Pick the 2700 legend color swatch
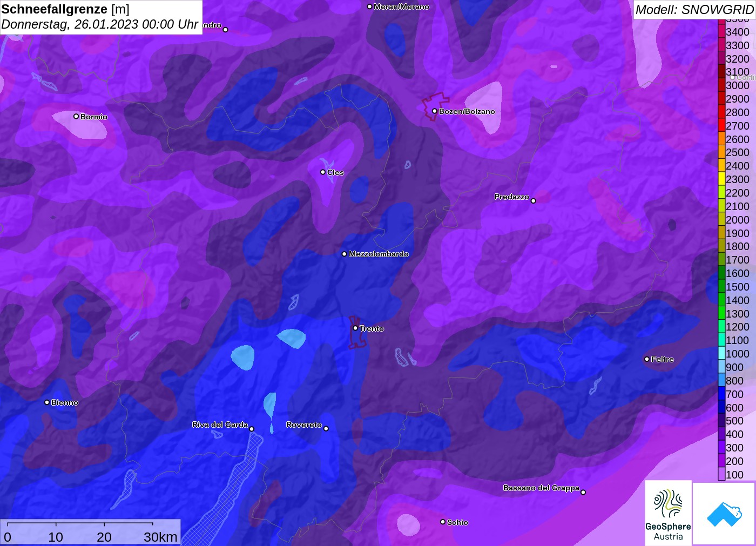The image size is (756, 546). 721,125
